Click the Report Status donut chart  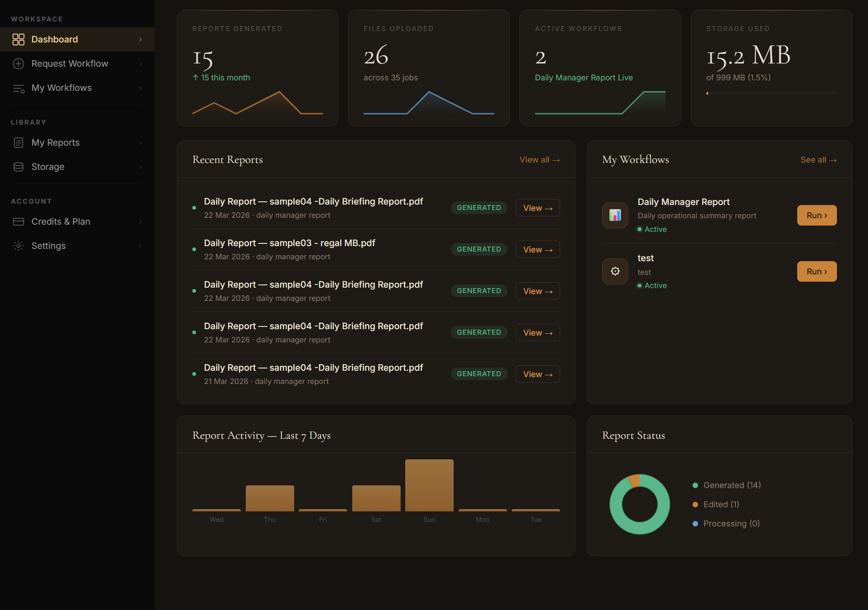coord(640,504)
